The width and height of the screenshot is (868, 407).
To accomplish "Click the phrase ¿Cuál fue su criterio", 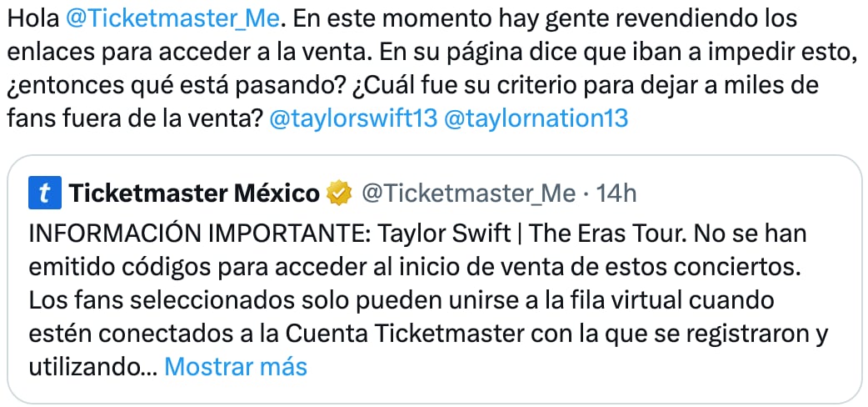I will (x=422, y=84).
